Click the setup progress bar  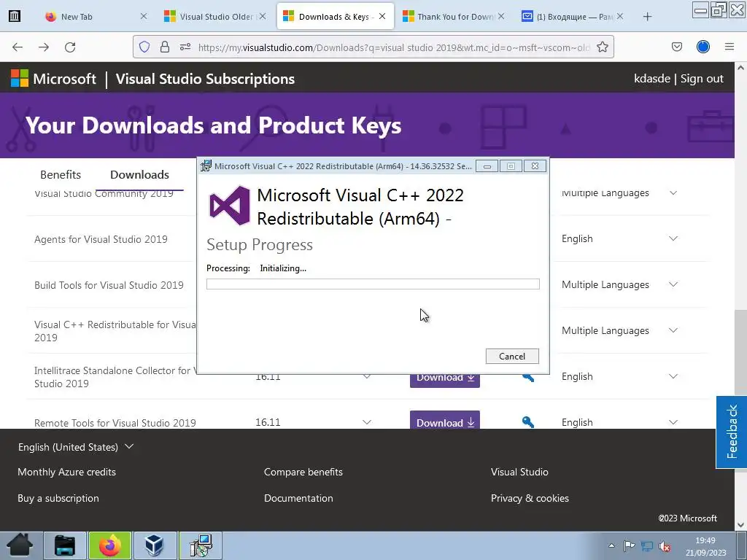[373, 284]
